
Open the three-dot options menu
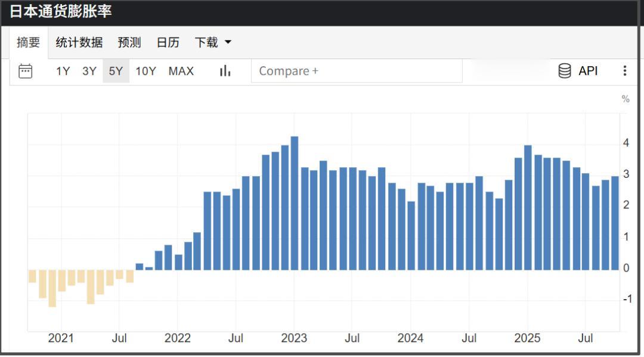coord(625,70)
